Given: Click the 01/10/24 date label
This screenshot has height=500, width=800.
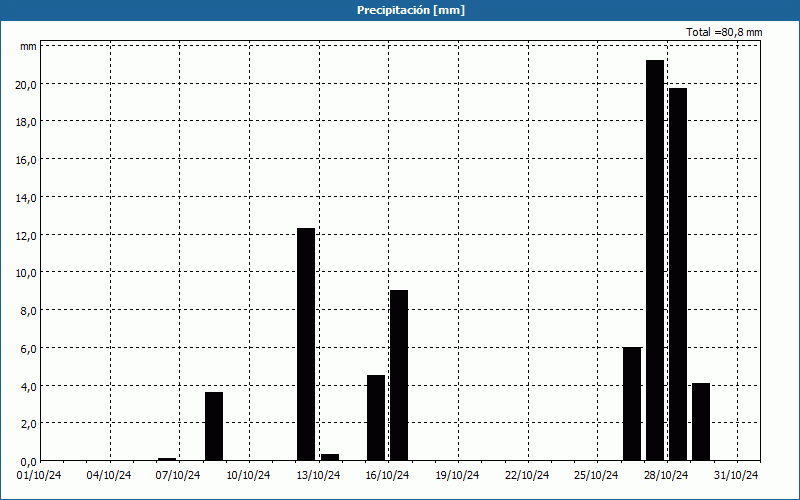Looking at the screenshot, I should click(39, 475).
